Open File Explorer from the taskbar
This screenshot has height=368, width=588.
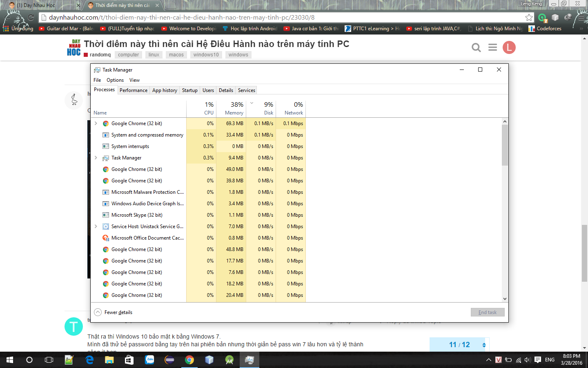pyautogui.click(x=109, y=360)
